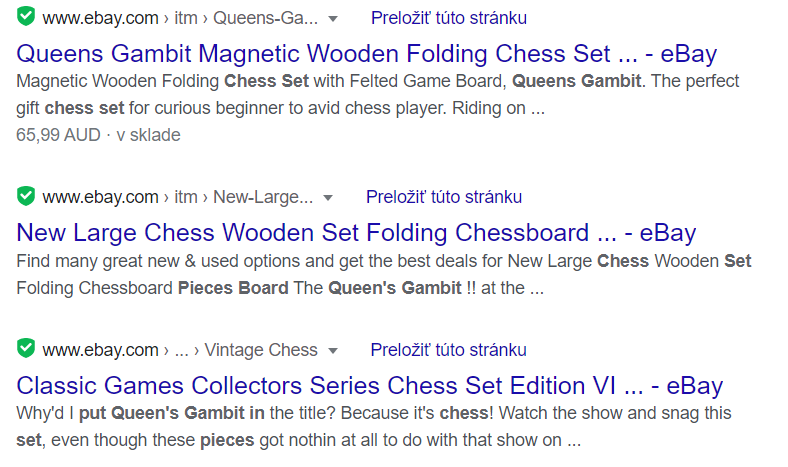Click green shield icon beside Vintage Chess result

click(26, 348)
